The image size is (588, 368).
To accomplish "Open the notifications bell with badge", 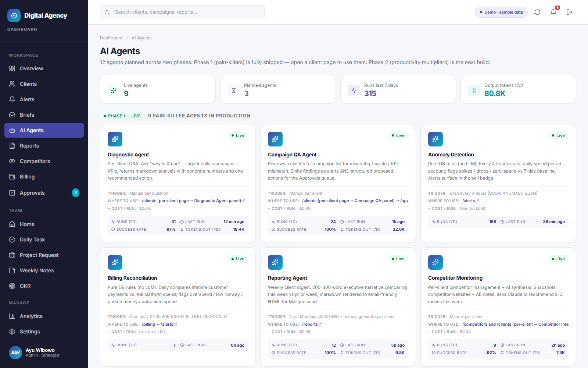I will coord(553,12).
